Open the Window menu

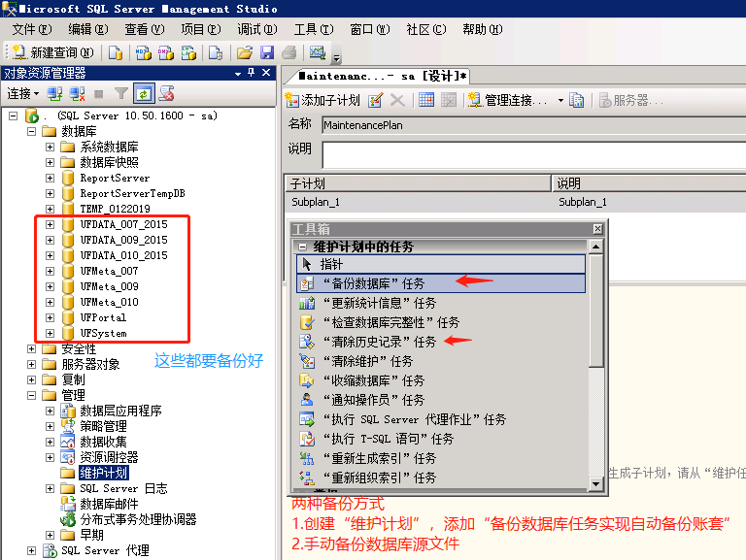tap(370, 29)
